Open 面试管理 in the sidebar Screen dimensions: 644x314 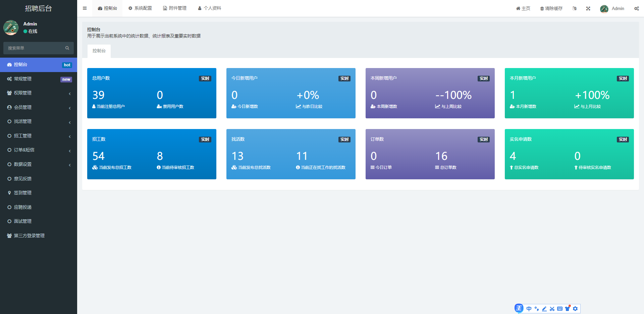tap(39, 222)
